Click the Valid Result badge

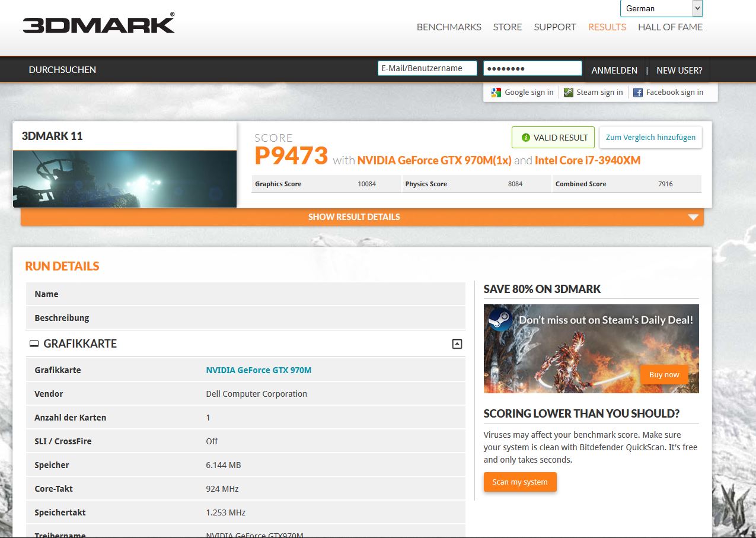tap(553, 137)
